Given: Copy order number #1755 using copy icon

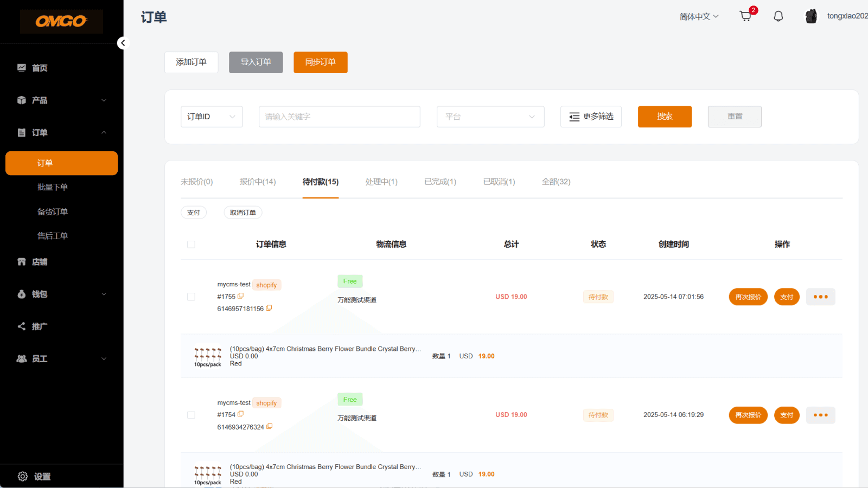Looking at the screenshot, I should coord(241,296).
